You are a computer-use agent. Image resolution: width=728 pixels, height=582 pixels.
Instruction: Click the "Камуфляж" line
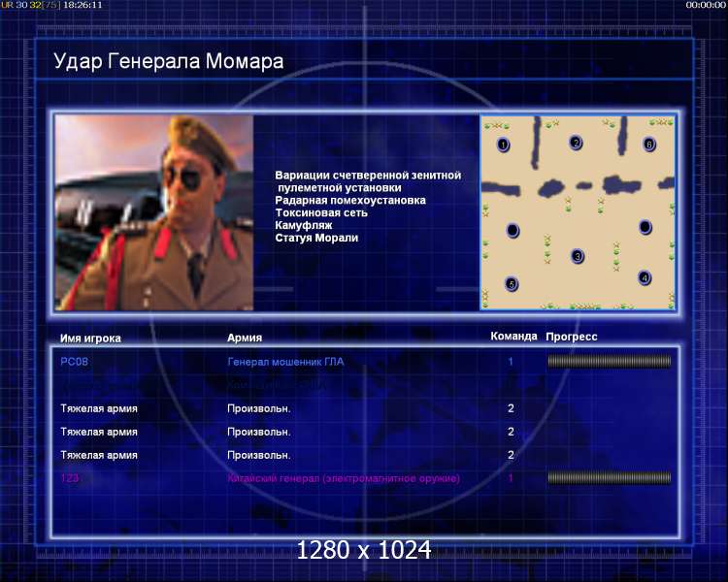[304, 226]
